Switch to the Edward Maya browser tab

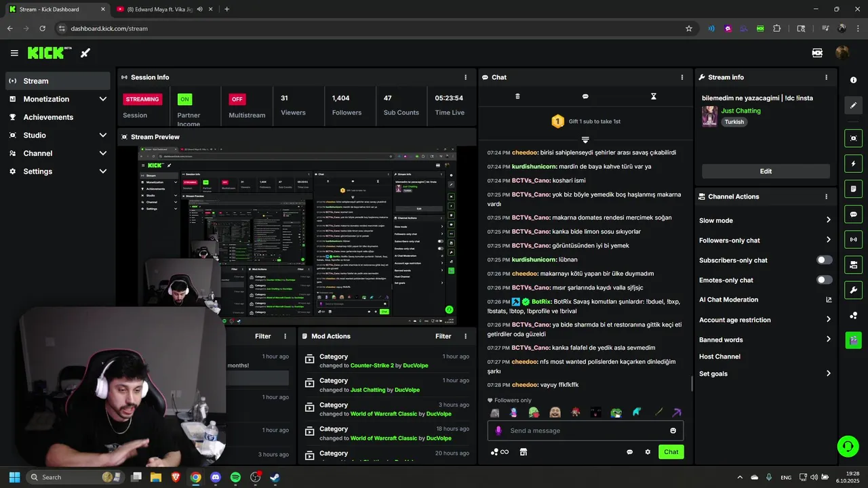click(x=165, y=9)
